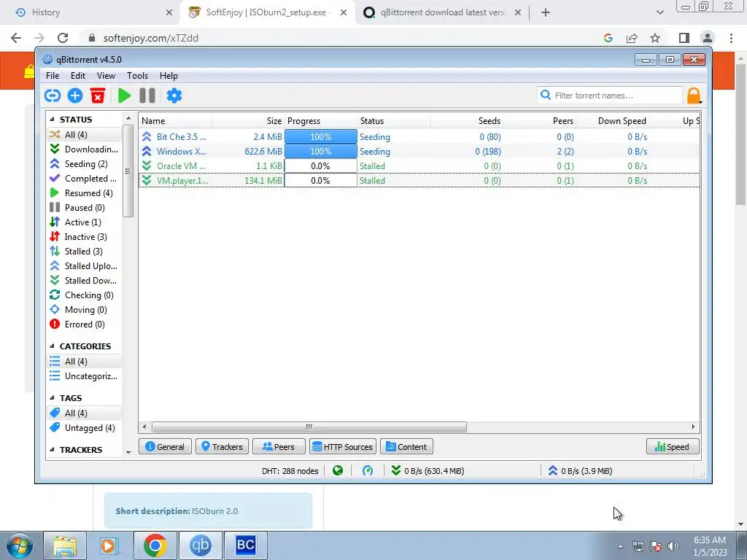Screen dimensions: 747x560
Task: Sort torrents by Down Speed column
Action: click(x=613, y=121)
